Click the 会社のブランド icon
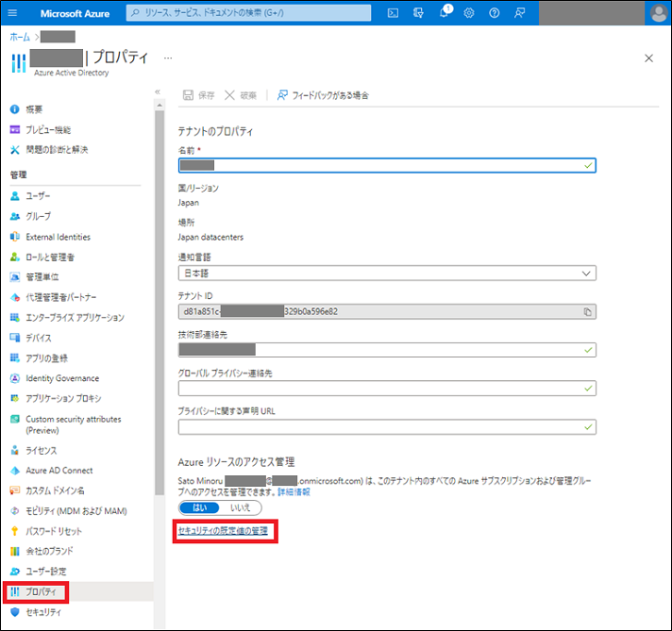Viewport: 672px width, 631px height. point(14,552)
